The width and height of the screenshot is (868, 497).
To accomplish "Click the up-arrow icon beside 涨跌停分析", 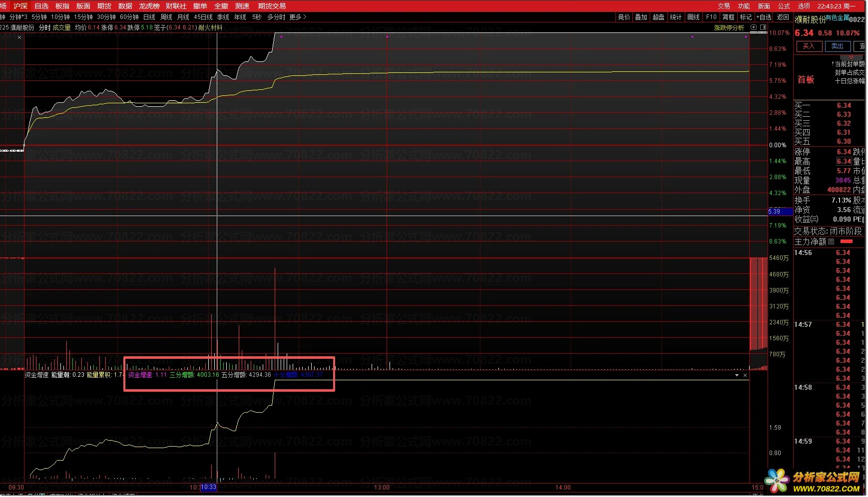I will 754,27.
